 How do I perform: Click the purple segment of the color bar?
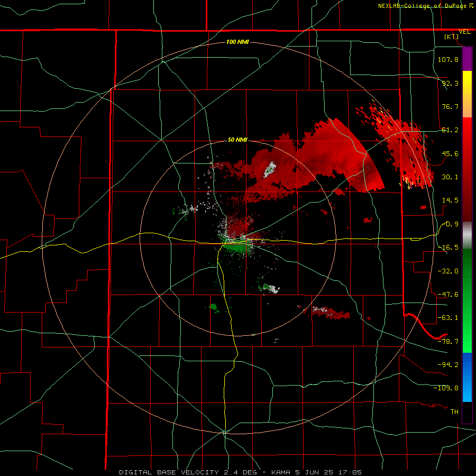467,59
